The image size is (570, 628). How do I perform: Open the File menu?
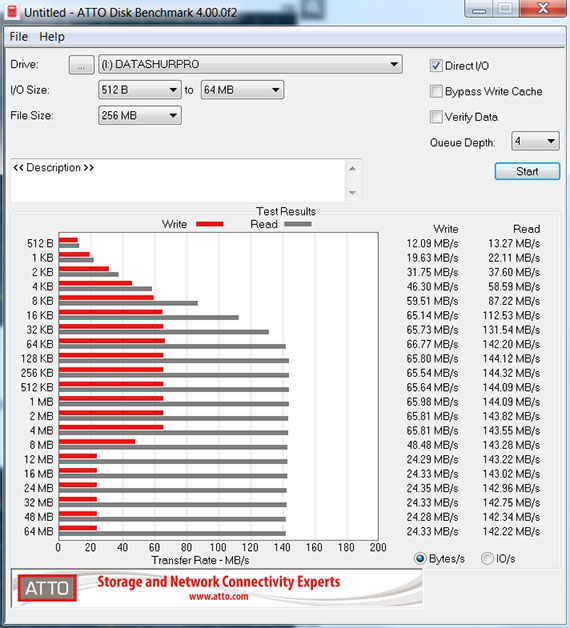tap(19, 37)
